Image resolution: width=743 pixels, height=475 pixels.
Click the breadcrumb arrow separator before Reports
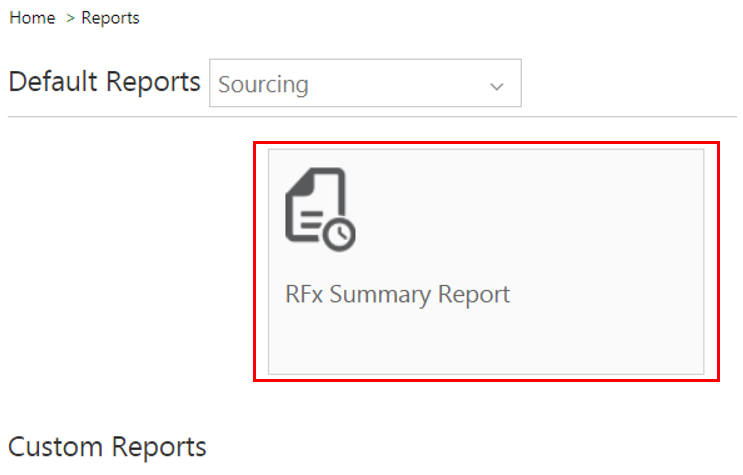point(71,18)
